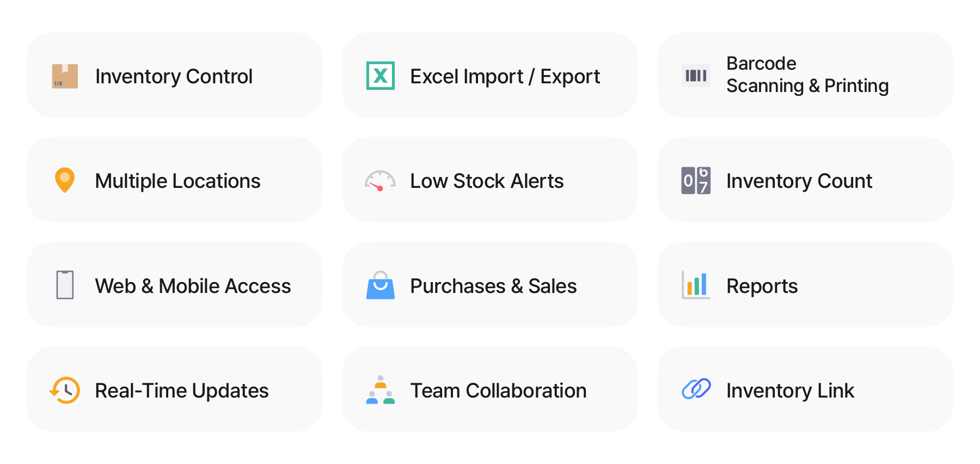Select the Excel Import / Export icon
980x464 pixels.
point(381,76)
